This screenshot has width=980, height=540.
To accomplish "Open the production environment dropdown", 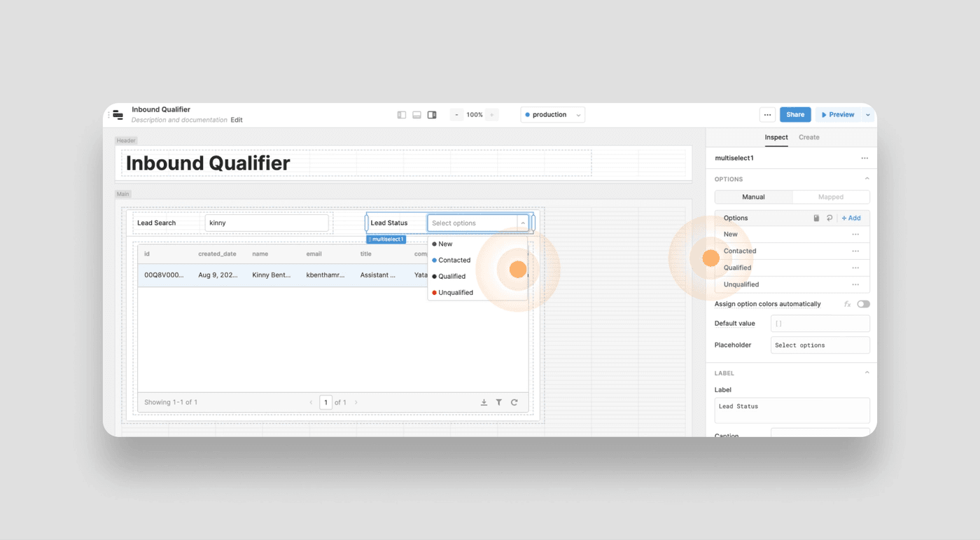I will coord(552,115).
